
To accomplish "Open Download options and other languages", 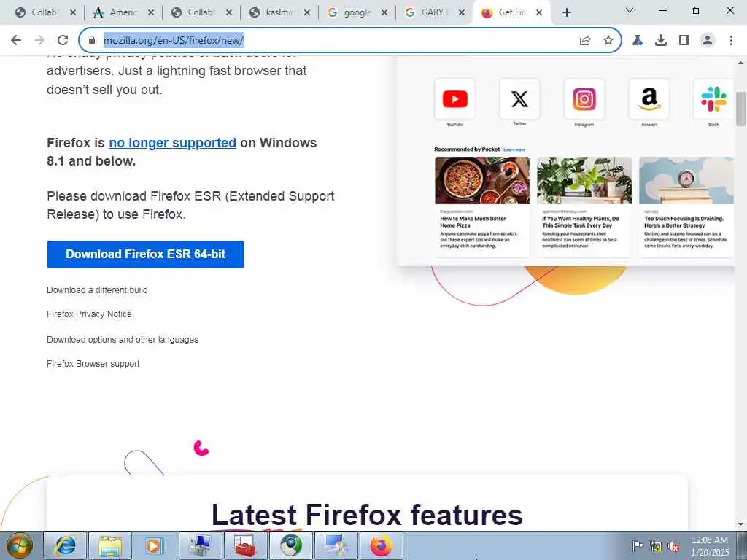I will [x=123, y=340].
